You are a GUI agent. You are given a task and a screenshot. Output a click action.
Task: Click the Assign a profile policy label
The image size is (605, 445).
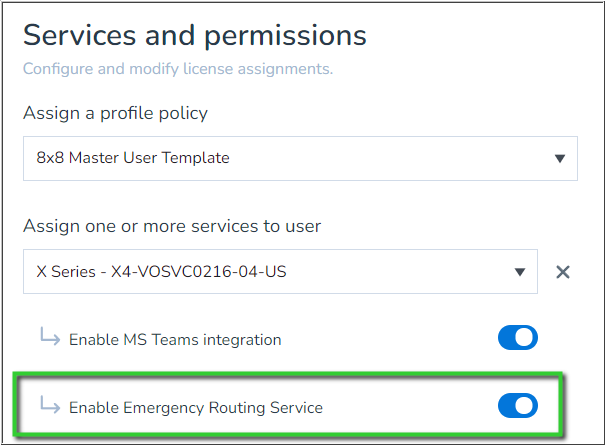point(115,113)
